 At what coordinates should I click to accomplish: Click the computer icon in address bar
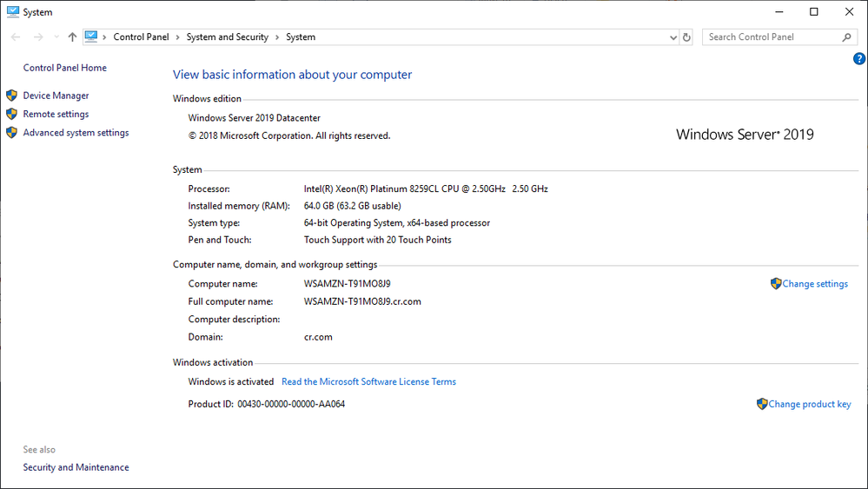91,36
